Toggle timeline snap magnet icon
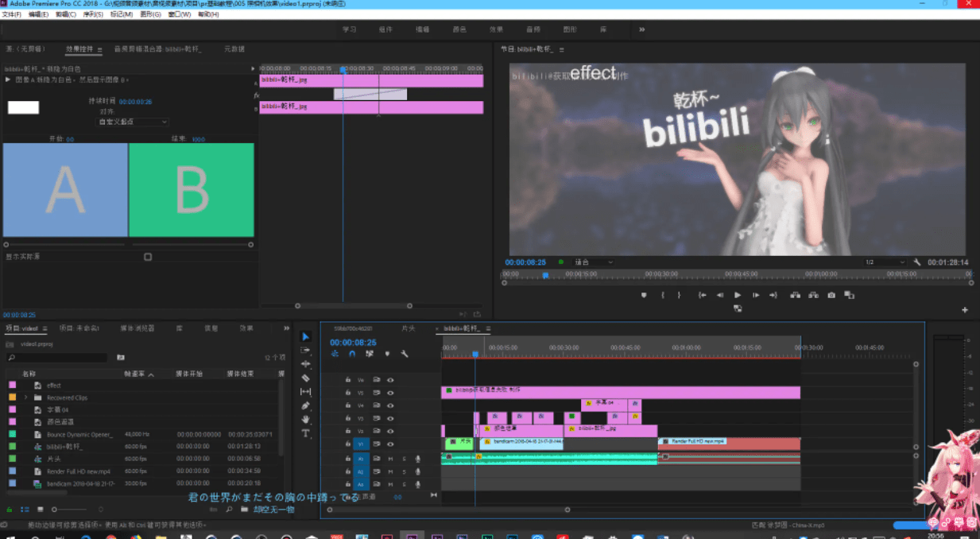This screenshot has width=980, height=539. tap(352, 354)
